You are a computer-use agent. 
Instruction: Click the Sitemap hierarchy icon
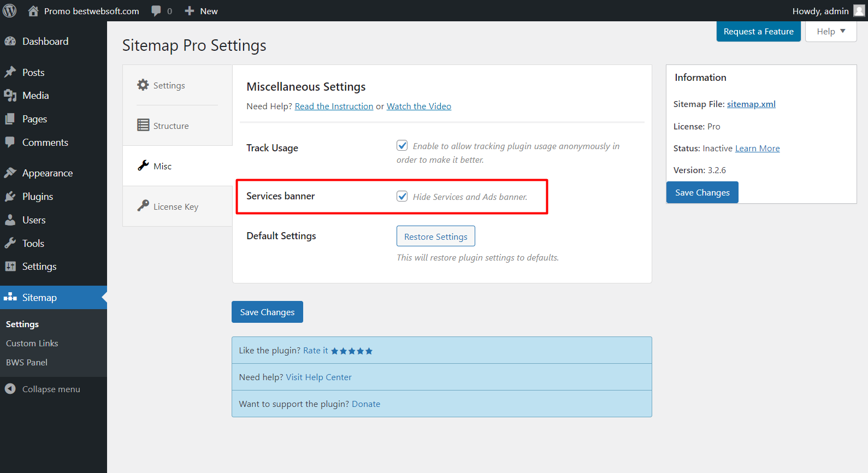(10, 298)
